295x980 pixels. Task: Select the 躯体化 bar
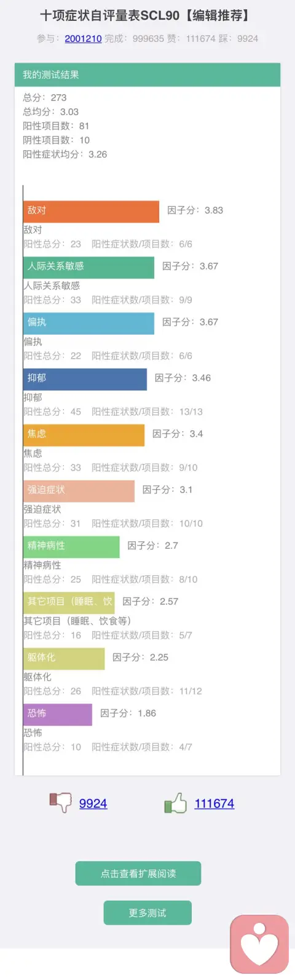[x=64, y=658]
